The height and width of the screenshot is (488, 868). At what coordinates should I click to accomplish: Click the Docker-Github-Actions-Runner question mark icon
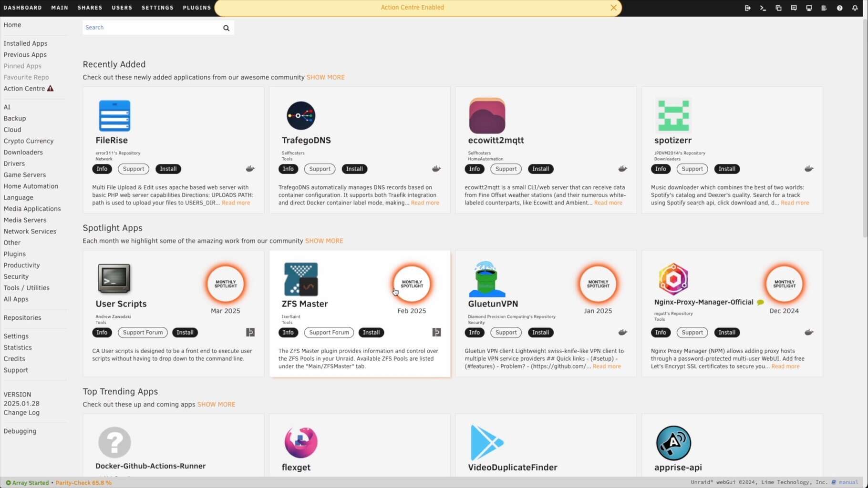click(114, 442)
